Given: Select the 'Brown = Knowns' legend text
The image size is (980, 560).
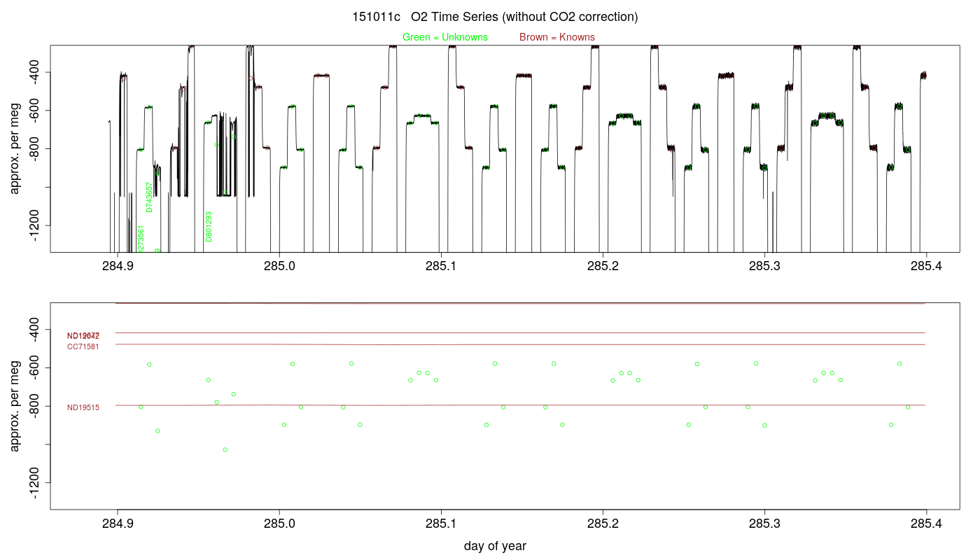Looking at the screenshot, I should coord(557,37).
